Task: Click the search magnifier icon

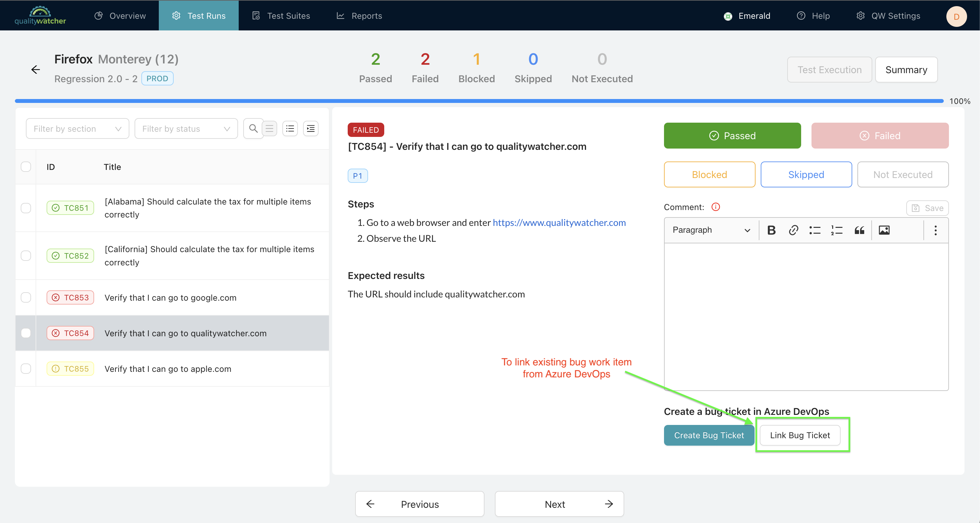Action: pos(253,129)
